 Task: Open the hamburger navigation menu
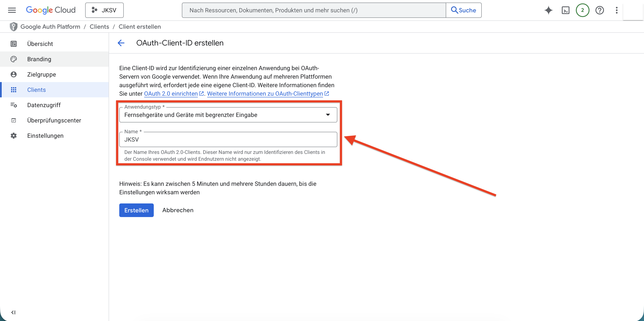[12, 10]
